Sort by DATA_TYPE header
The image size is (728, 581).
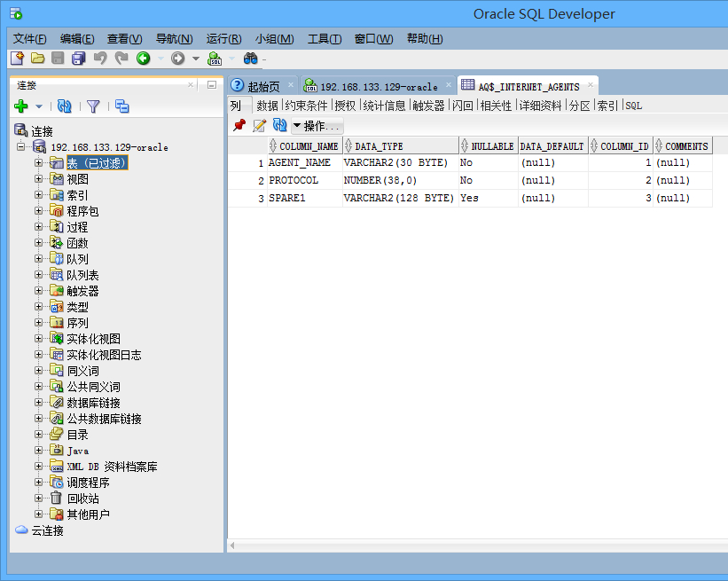point(401,146)
